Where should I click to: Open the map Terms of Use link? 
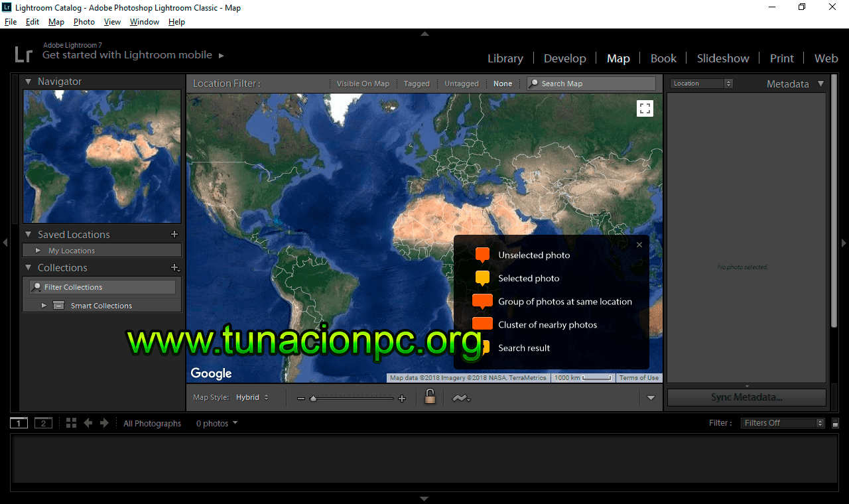pyautogui.click(x=639, y=378)
